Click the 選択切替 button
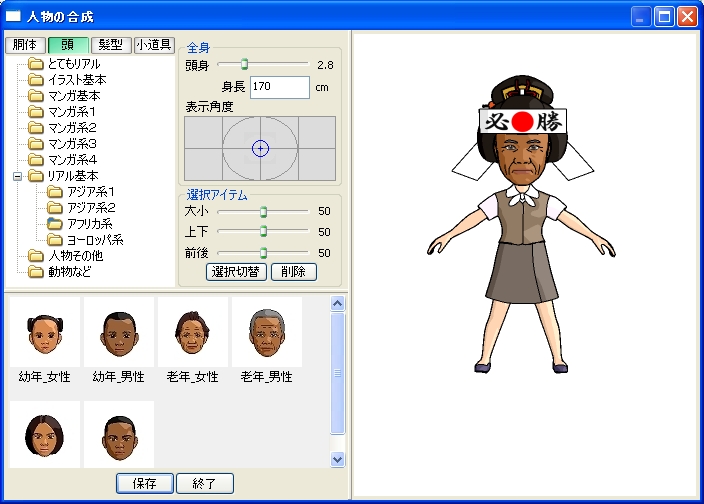 pyautogui.click(x=236, y=272)
